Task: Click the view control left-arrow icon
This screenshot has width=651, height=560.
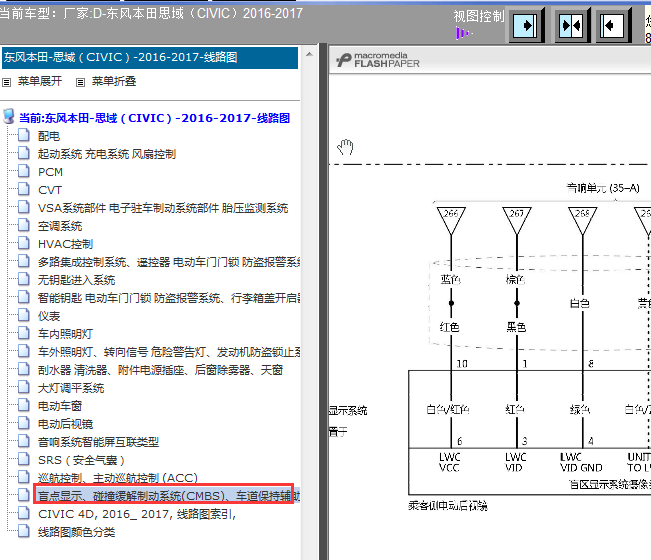Action: [612, 26]
